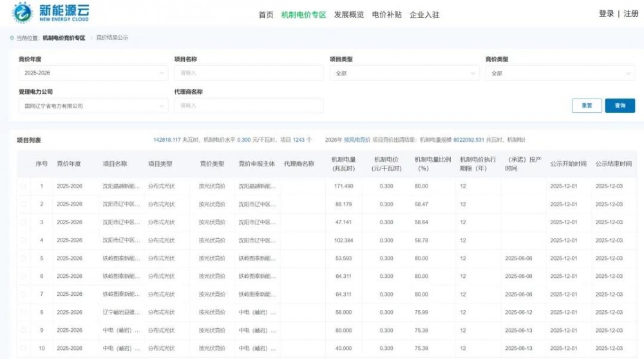Select the radio button for row 10
The image size is (644, 359).
[x=24, y=349]
